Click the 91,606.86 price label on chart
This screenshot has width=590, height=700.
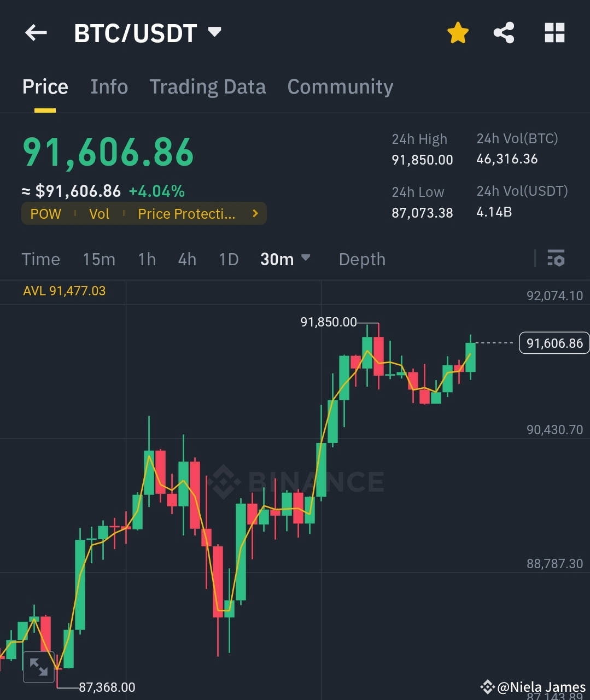(554, 343)
